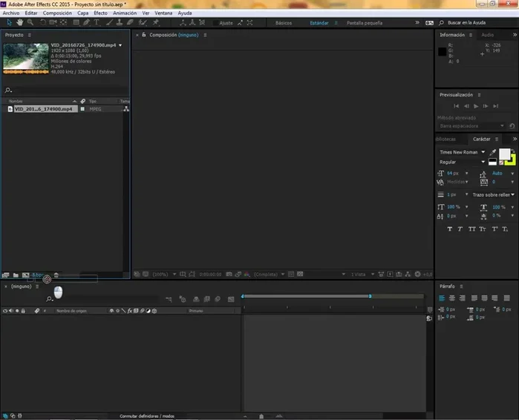Image resolution: width=519 pixels, height=420 pixels.
Task: Select the Unified Camera tool
Action: point(53,22)
